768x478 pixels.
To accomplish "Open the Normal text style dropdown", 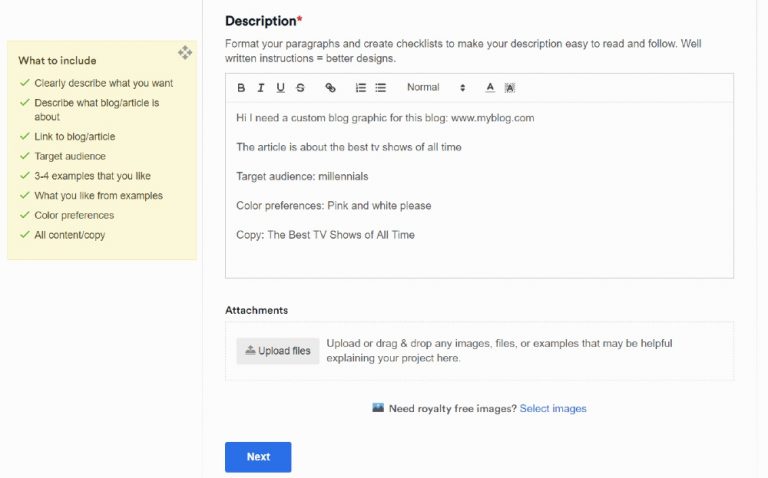I will (x=436, y=88).
